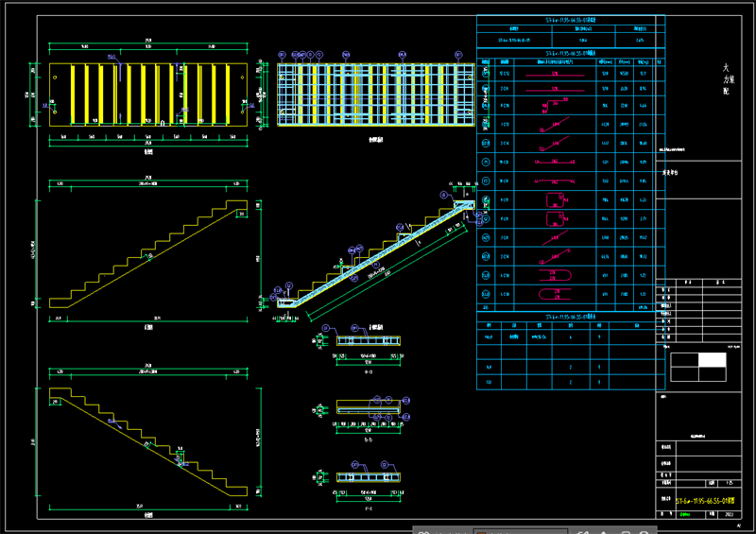The width and height of the screenshot is (756, 534).
Task: Click the 1:25 scale value in title block
Action: [730, 483]
